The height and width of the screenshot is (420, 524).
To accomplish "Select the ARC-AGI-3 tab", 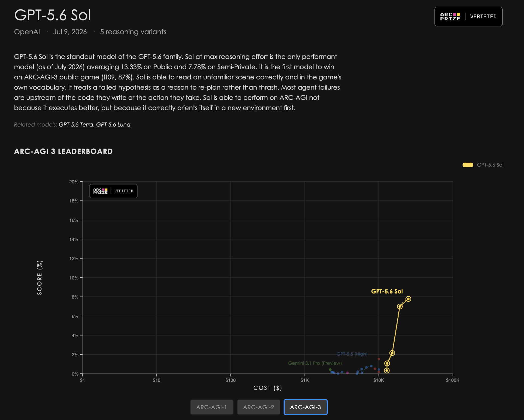I will point(305,407).
